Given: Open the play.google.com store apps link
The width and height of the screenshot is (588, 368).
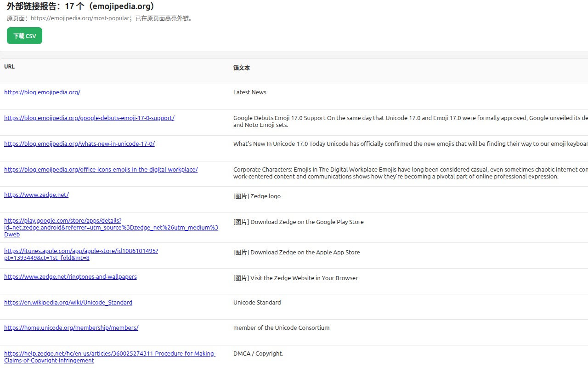Looking at the screenshot, I should [x=111, y=227].
